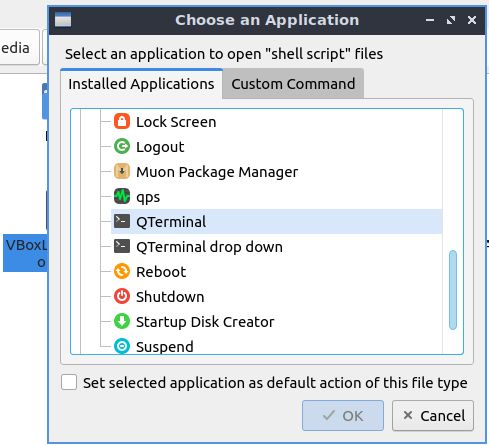The height and width of the screenshot is (446, 489).
Task: Click the VBox item in background file manager
Action: pyautogui.click(x=25, y=253)
